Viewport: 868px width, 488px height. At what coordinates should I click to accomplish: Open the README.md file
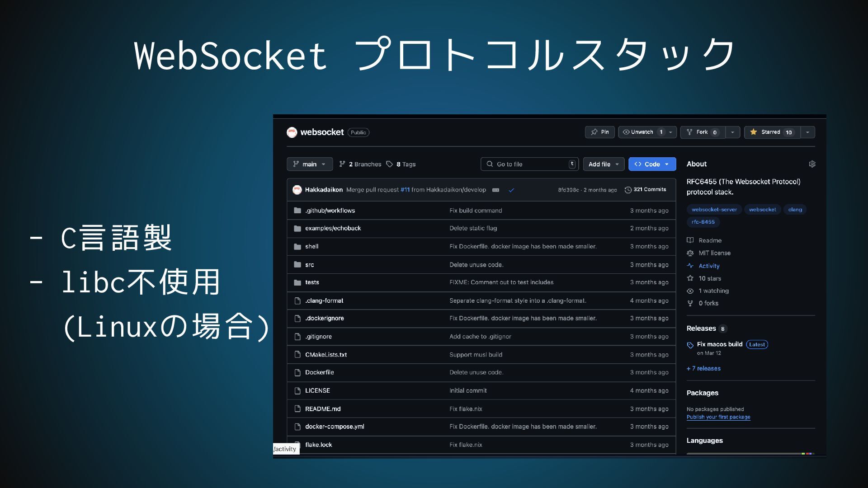pos(323,409)
